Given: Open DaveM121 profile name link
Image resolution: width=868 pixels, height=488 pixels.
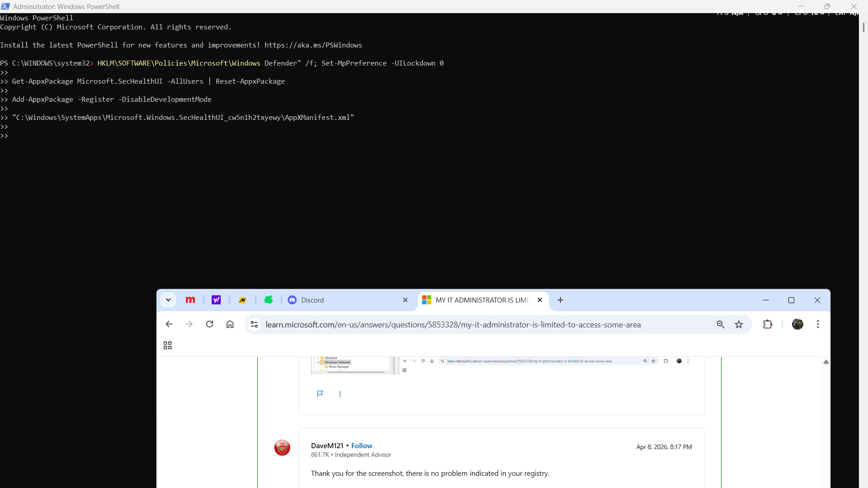Looking at the screenshot, I should click(x=327, y=446).
